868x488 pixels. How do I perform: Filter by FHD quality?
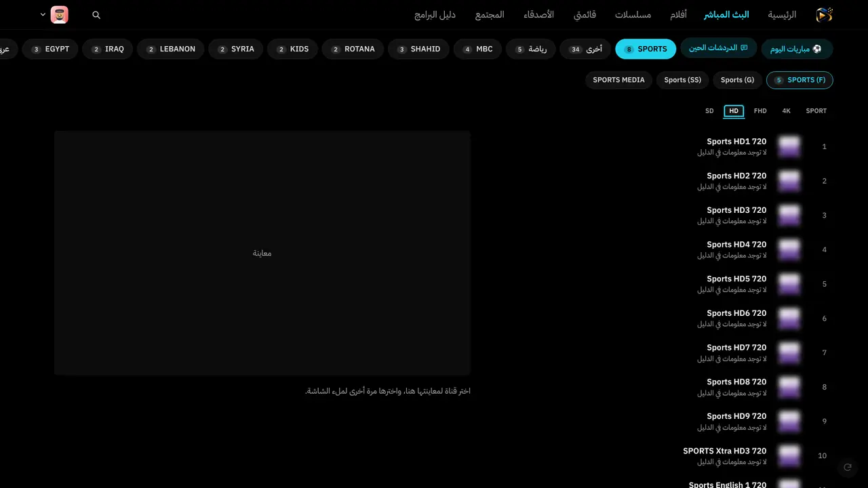760,110
